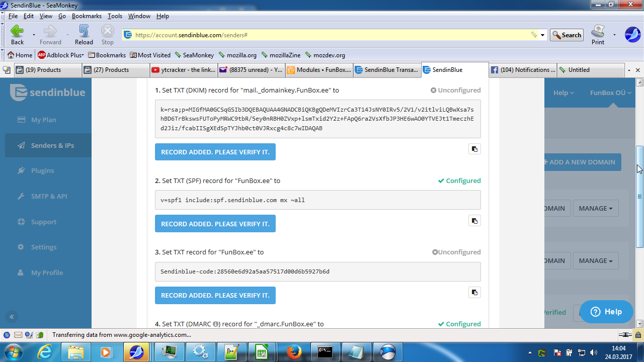
Task: Open Senders & IPs in sidebar
Action: click(x=48, y=145)
